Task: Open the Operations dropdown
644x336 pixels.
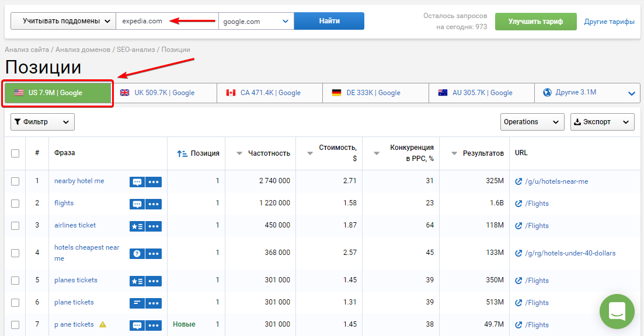Action: (x=532, y=122)
